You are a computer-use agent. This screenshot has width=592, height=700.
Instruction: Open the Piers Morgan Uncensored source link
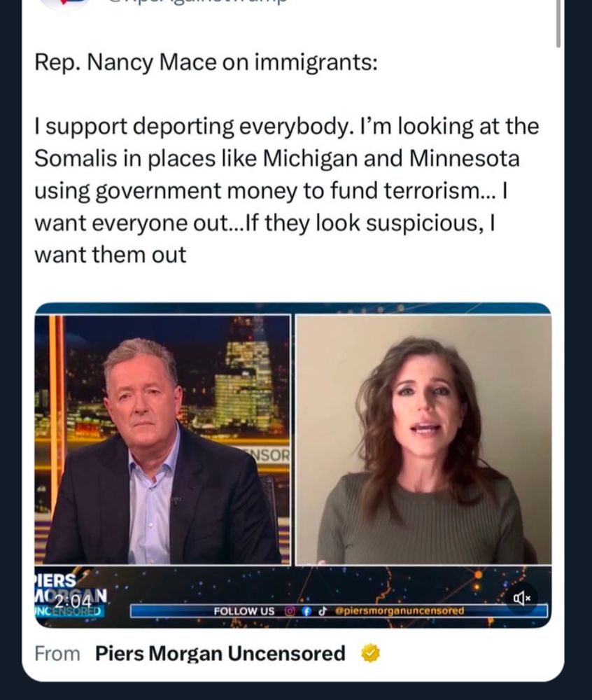[220, 654]
